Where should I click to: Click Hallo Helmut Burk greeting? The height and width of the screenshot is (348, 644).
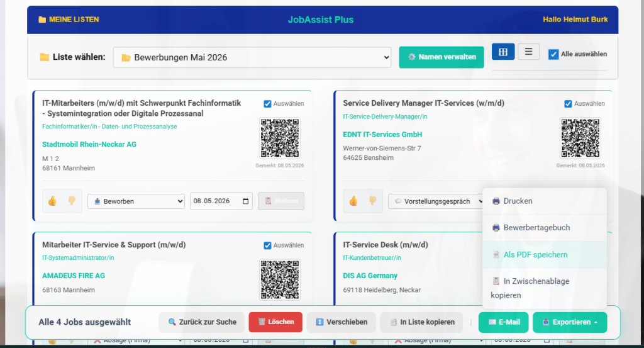pyautogui.click(x=575, y=20)
